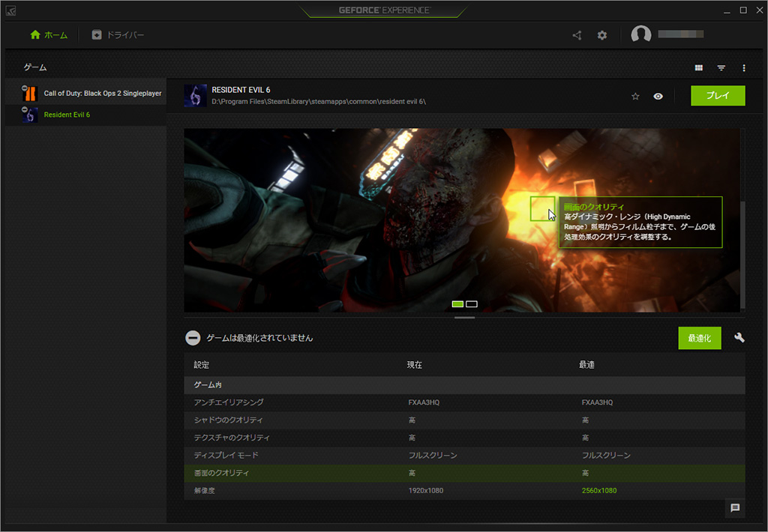Switch to the ドライバー tab
Image resolution: width=768 pixels, height=532 pixels.
coord(118,35)
